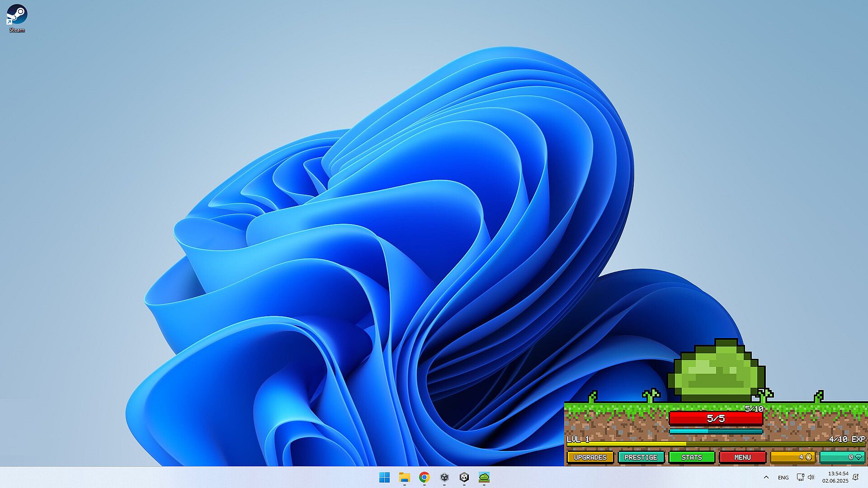Open File Explorer from the taskbar
The height and width of the screenshot is (488, 868).
(x=404, y=477)
